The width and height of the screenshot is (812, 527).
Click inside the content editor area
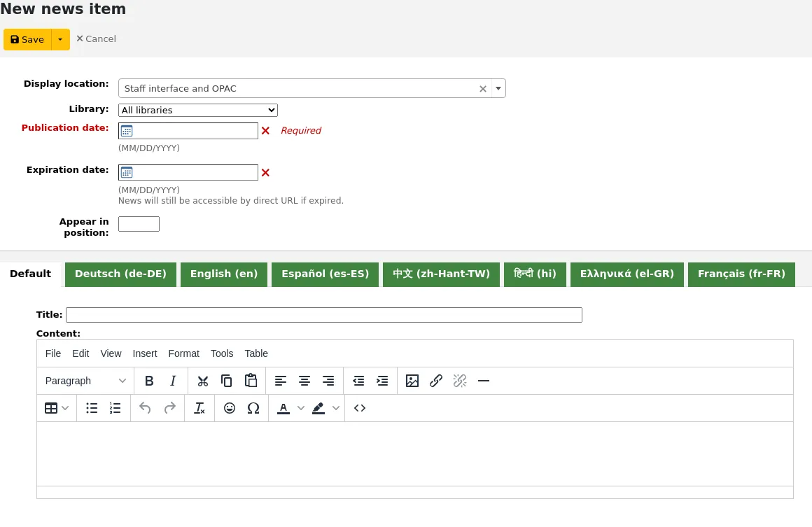point(415,454)
